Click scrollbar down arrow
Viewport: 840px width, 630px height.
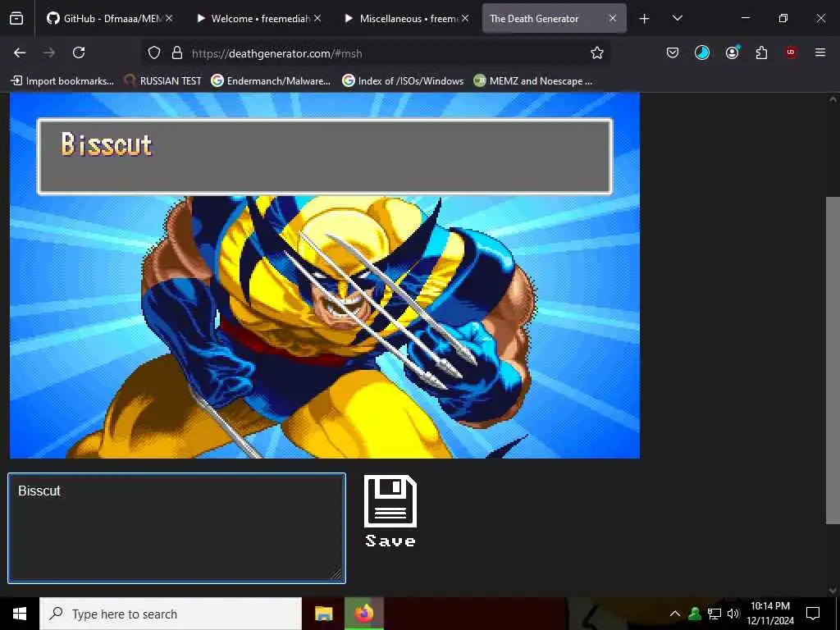(833, 590)
